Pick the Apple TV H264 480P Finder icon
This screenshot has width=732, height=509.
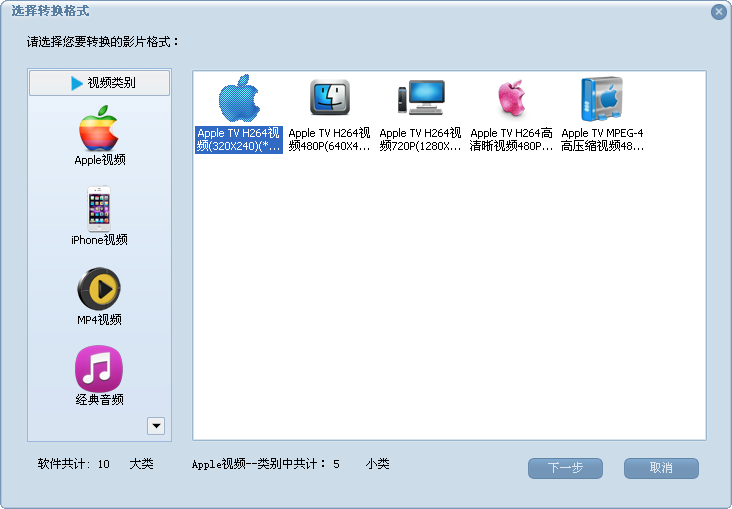pos(330,97)
